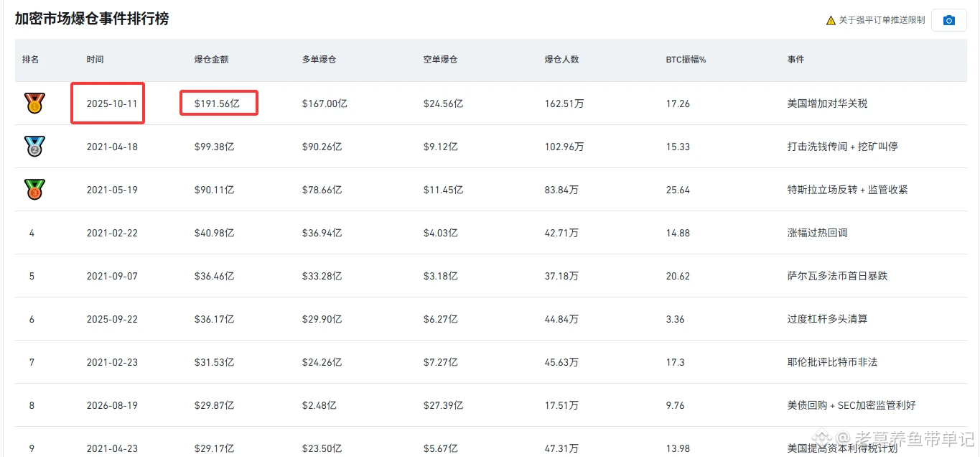980x457 pixels.
Task: Click the yellow warning triangle icon
Action: pyautogui.click(x=831, y=20)
